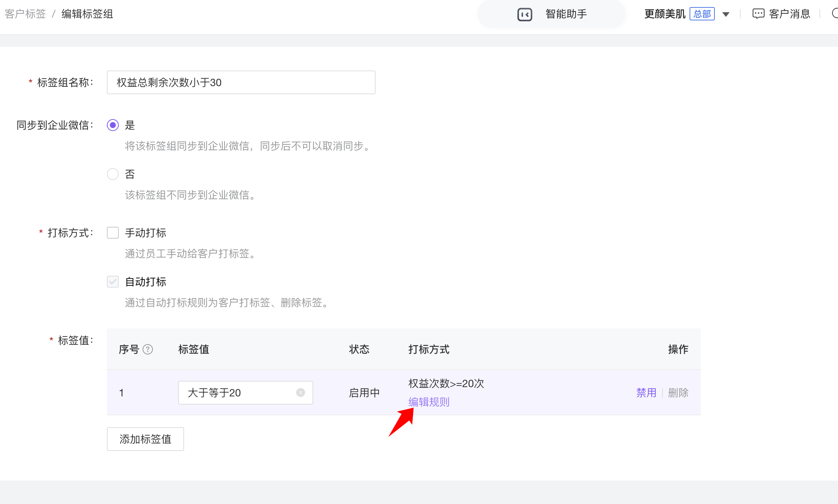Go to 客户标签 breadcrumb
Viewport: 838px width, 504px height.
25,14
